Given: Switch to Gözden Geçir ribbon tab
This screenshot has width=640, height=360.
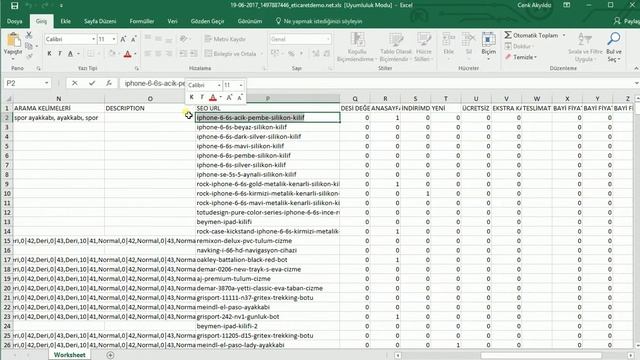Looking at the screenshot, I should point(207,21).
